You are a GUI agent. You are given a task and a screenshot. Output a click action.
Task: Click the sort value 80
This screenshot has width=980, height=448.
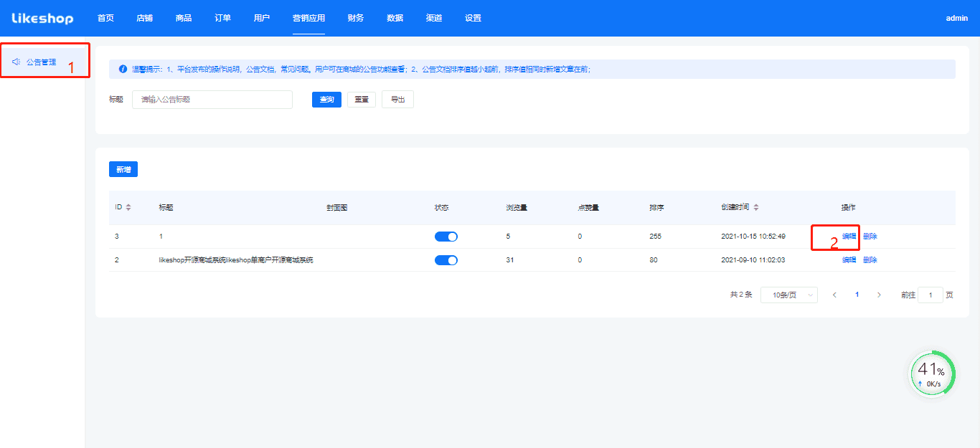pyautogui.click(x=654, y=260)
